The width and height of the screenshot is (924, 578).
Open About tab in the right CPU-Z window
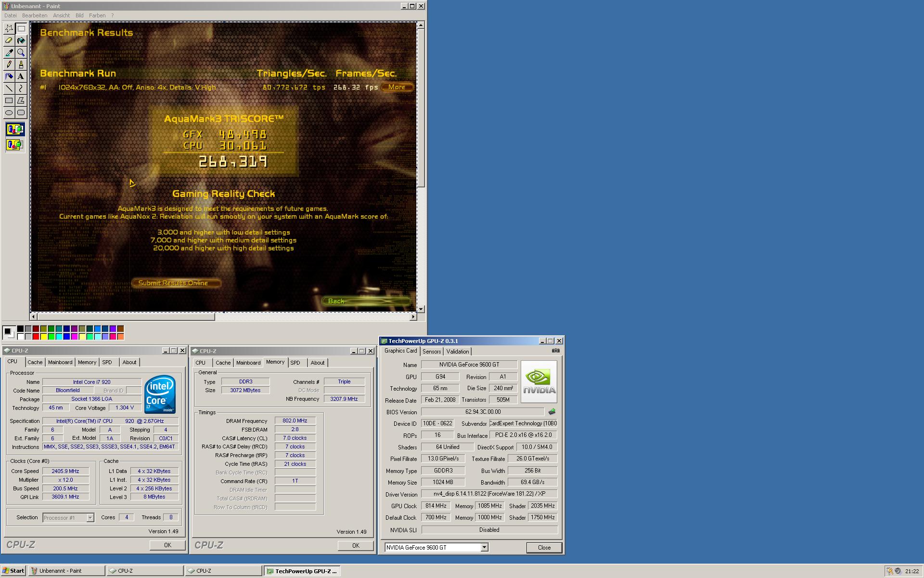317,363
